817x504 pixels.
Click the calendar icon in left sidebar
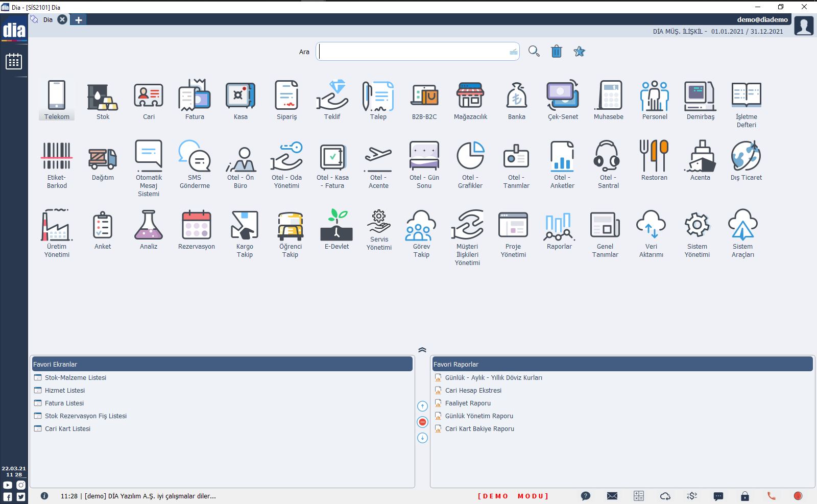[x=14, y=62]
